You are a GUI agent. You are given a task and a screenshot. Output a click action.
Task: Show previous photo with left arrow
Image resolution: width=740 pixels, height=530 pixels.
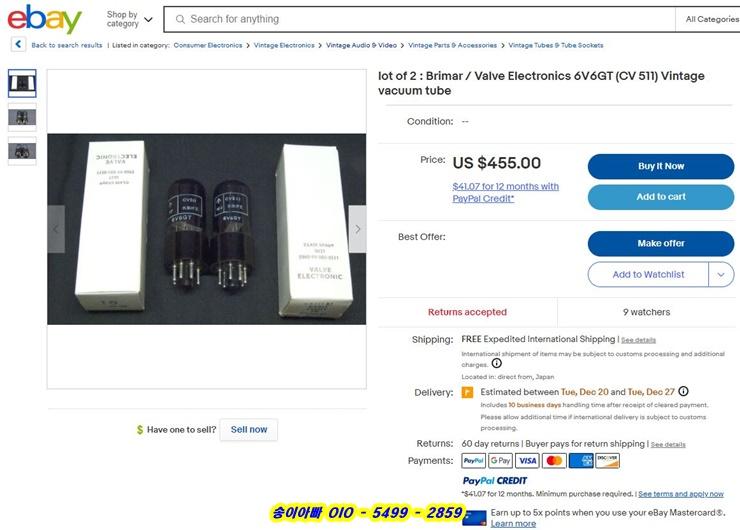click(56, 229)
